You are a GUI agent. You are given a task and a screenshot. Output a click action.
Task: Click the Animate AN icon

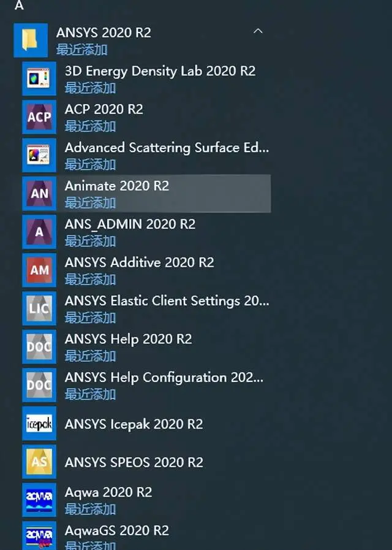[x=39, y=193]
